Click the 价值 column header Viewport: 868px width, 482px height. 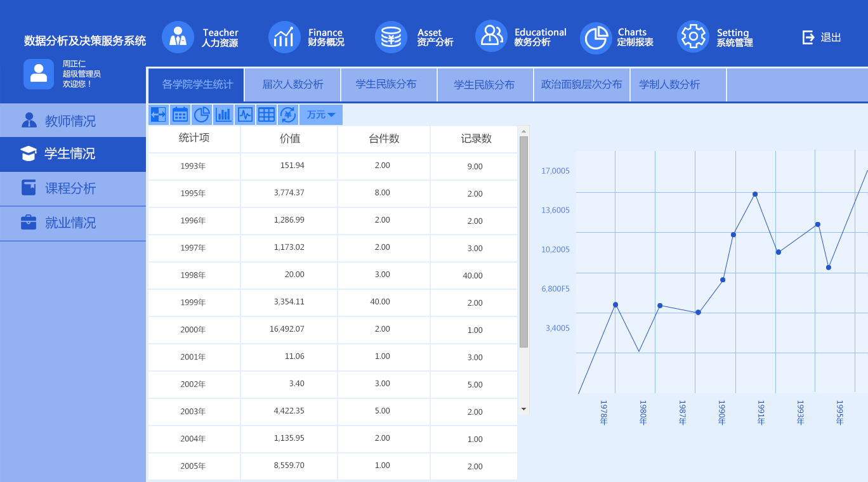290,139
